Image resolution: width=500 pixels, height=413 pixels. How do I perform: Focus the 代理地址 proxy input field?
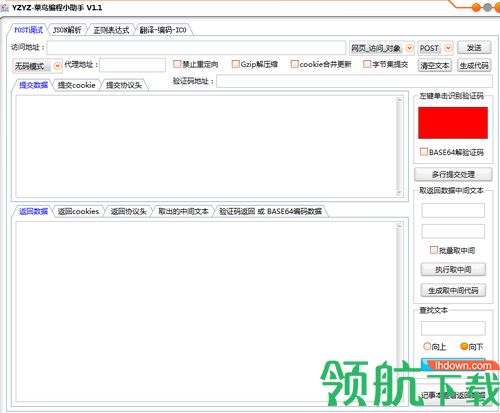click(132, 65)
